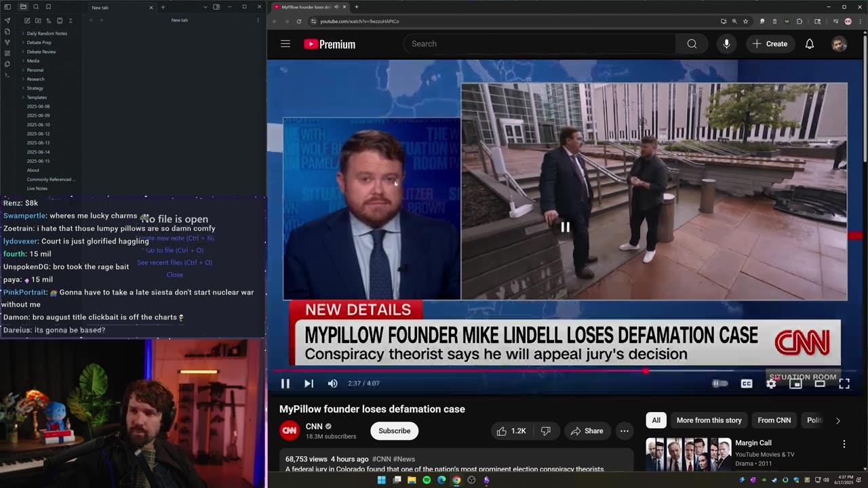Open Obsidian search magnifier icon
This screenshot has width=868, height=488.
tap(36, 7)
